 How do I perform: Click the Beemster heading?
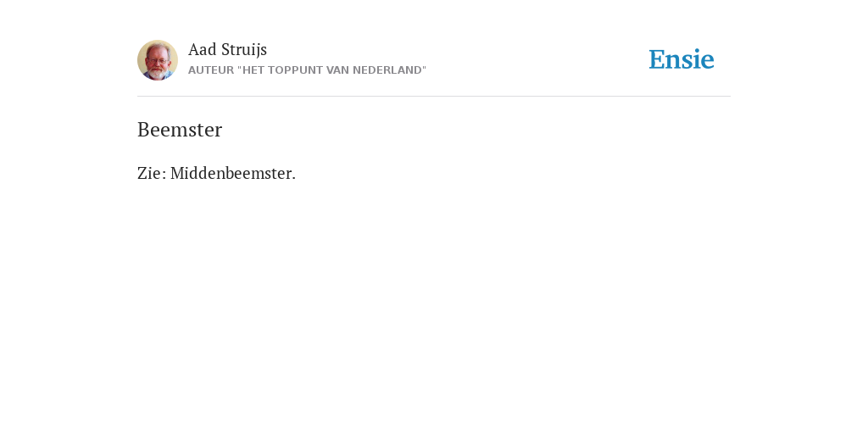180,130
